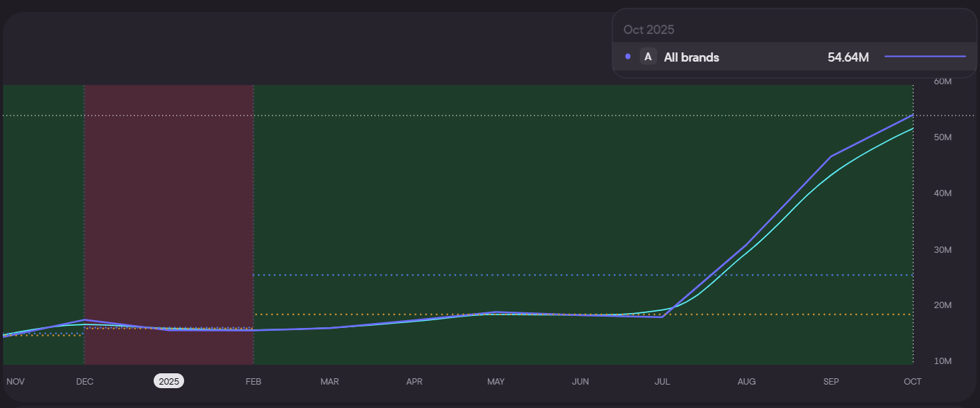Image resolution: width=980 pixels, height=408 pixels.
Task: Click the MAY month label
Action: [x=496, y=381]
